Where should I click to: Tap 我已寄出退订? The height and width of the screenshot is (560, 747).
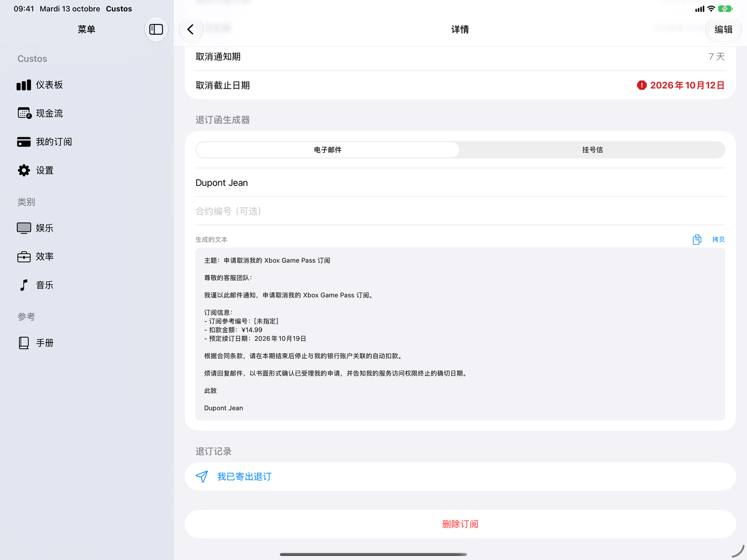[x=460, y=476]
